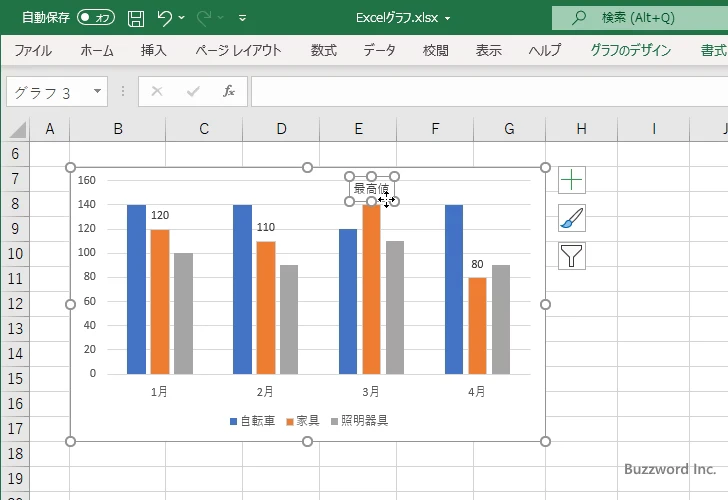Click the chart's top-left resize handle

pos(70,168)
